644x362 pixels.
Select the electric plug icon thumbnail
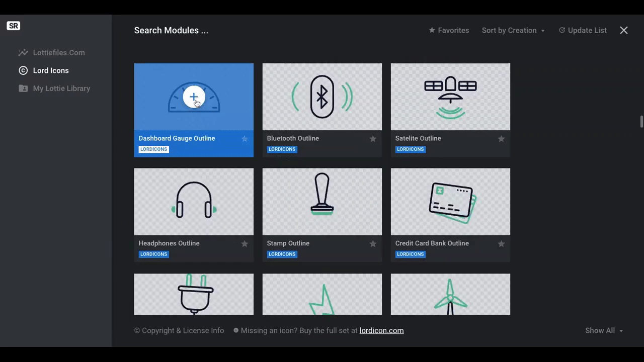click(194, 294)
